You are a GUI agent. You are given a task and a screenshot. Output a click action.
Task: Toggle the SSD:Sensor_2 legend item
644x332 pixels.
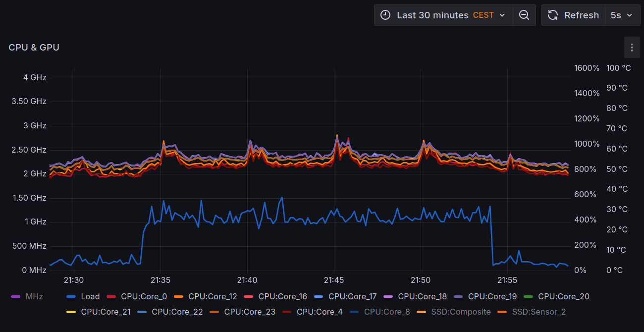pos(538,312)
